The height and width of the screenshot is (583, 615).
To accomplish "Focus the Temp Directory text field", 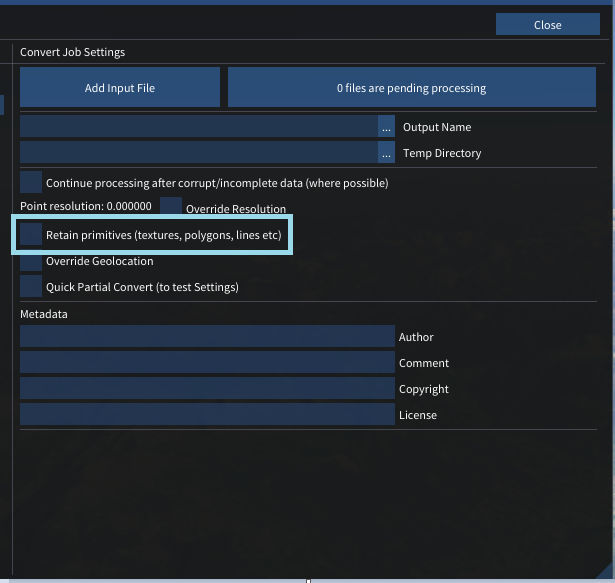I will click(199, 152).
